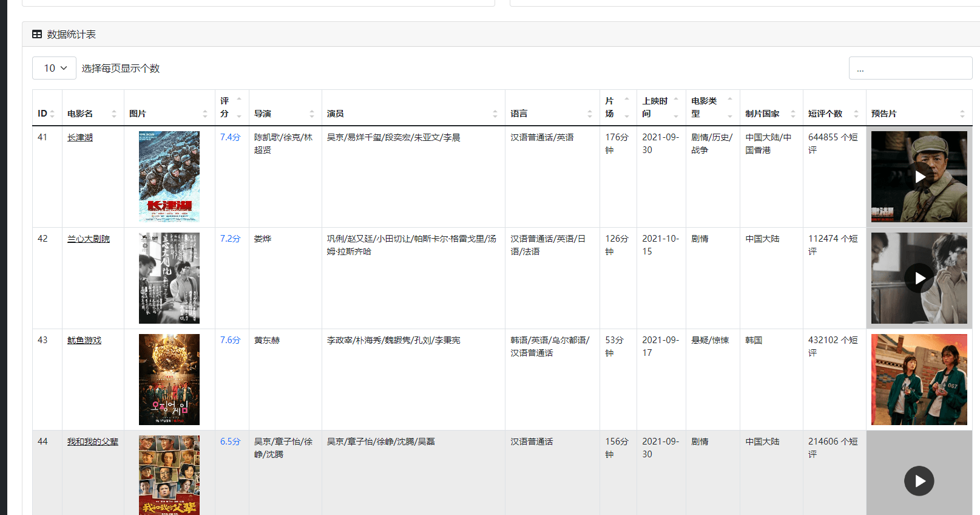Sort by 图片 column header

(x=169, y=108)
